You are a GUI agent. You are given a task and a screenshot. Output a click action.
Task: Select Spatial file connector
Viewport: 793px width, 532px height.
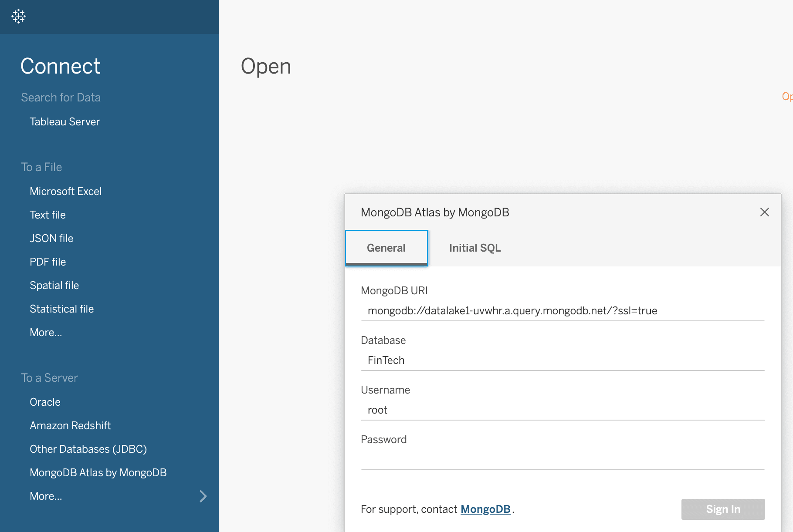54,285
